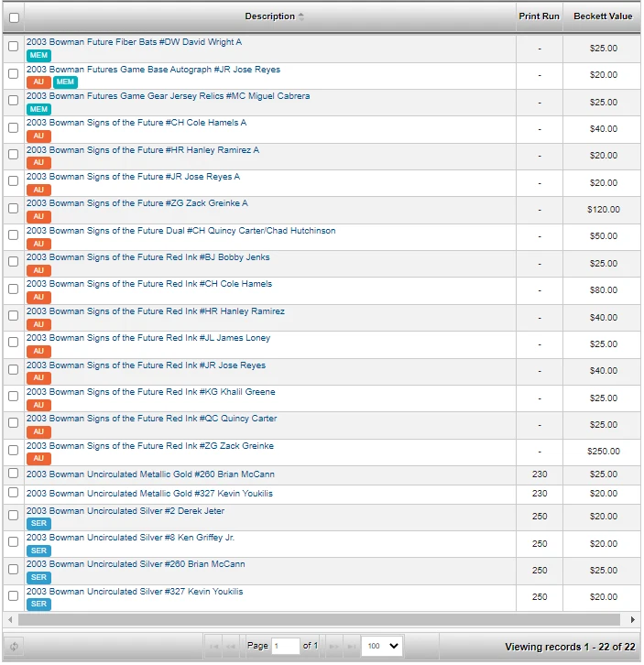Check the Red Ink Quincy Carter row
Screen dimensions: 644x665
coord(13,423)
